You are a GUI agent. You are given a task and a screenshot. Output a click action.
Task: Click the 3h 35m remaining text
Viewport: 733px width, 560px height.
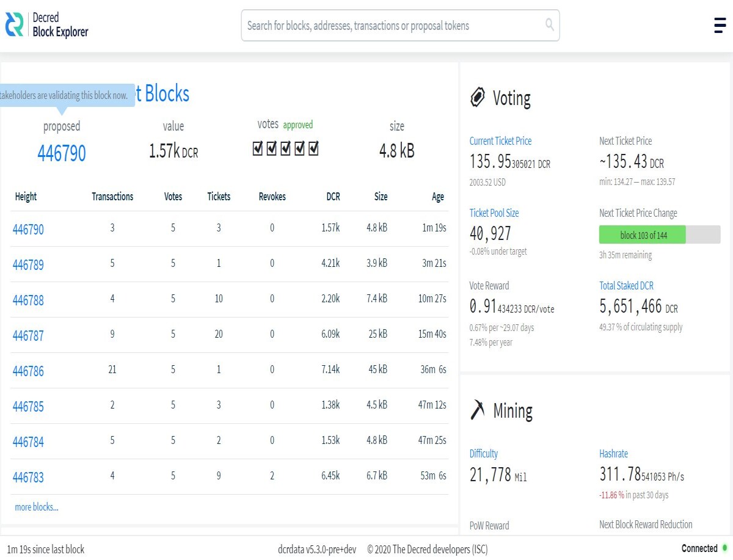point(625,255)
